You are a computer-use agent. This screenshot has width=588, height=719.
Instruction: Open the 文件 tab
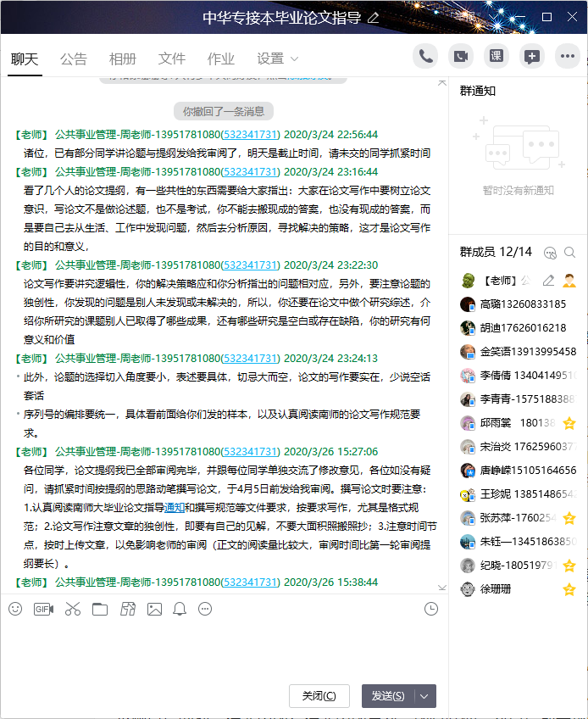pyautogui.click(x=171, y=59)
